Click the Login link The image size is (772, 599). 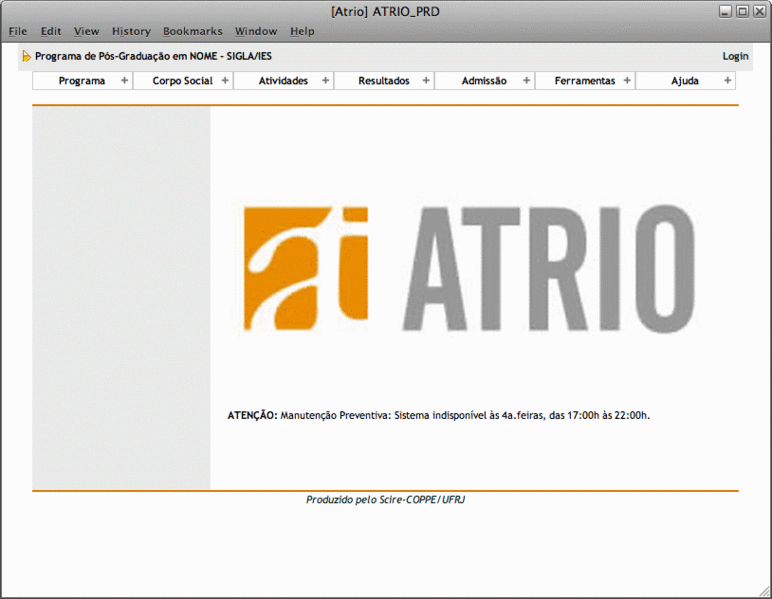(x=735, y=56)
